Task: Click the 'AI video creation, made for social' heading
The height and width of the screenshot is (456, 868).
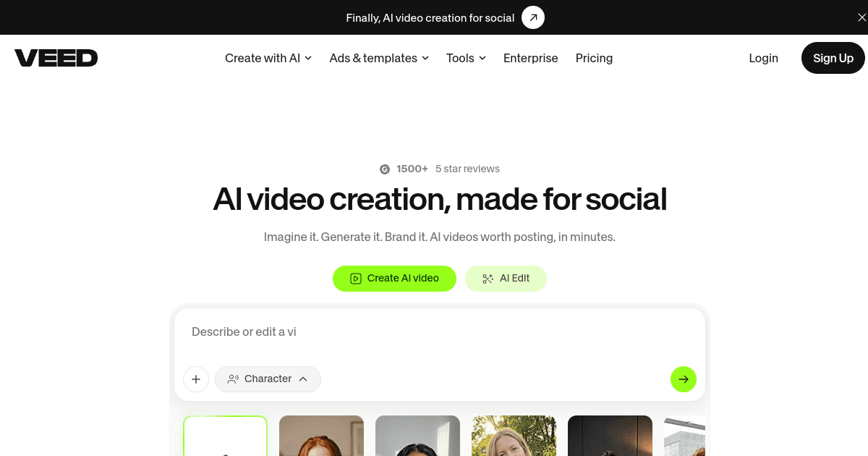Action: coord(440,199)
